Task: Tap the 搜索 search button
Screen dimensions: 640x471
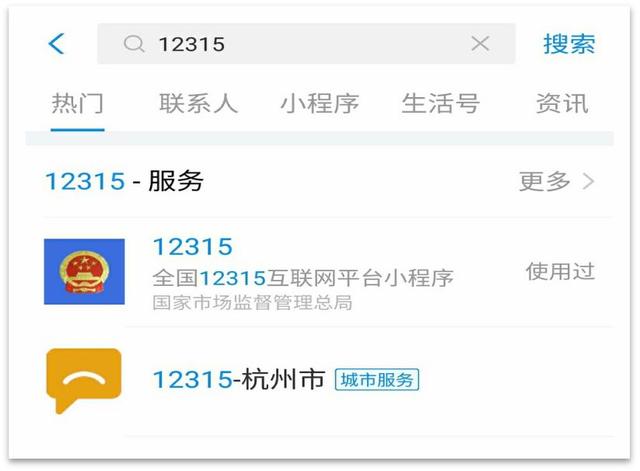Action: 569,44
